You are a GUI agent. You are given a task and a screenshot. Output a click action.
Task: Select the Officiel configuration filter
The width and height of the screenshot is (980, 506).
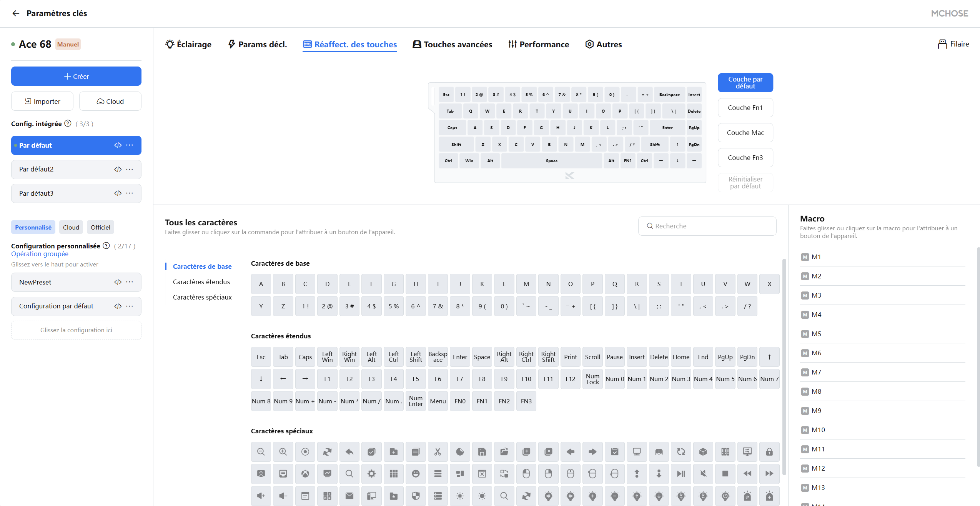click(100, 227)
